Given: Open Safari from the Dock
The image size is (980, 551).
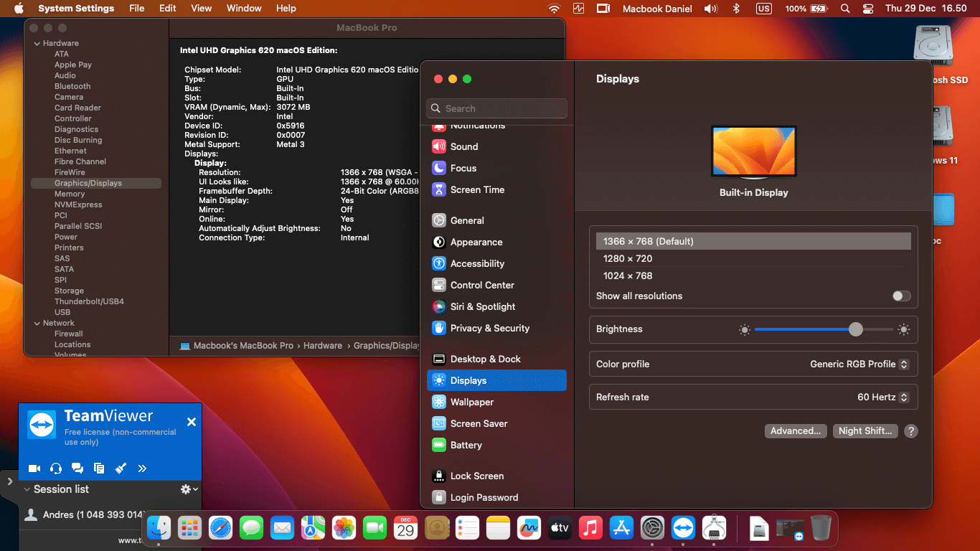Looking at the screenshot, I should coord(221,529).
